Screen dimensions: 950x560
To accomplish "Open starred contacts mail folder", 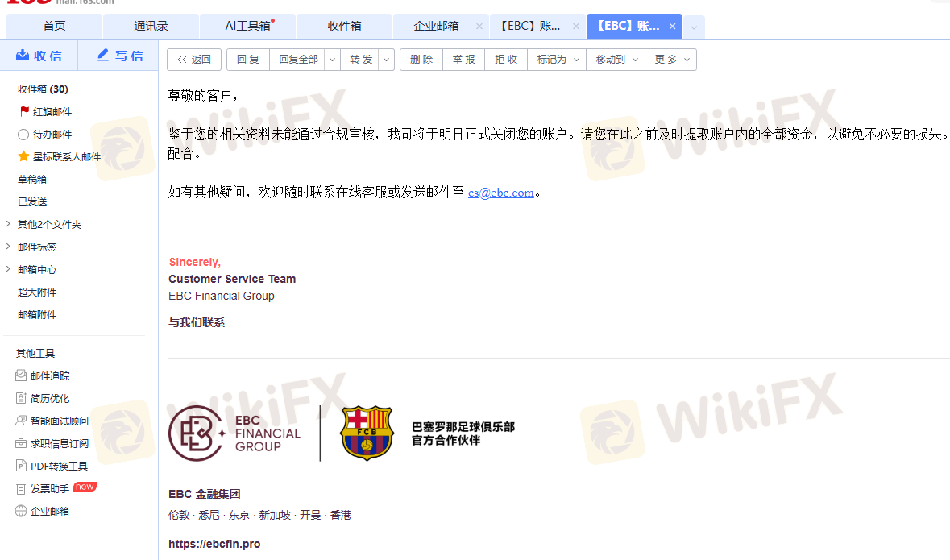I will (x=60, y=156).
